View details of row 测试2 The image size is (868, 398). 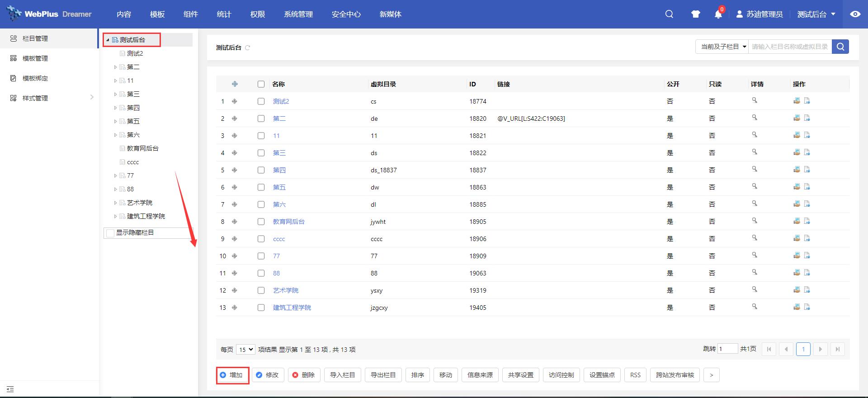coord(754,100)
